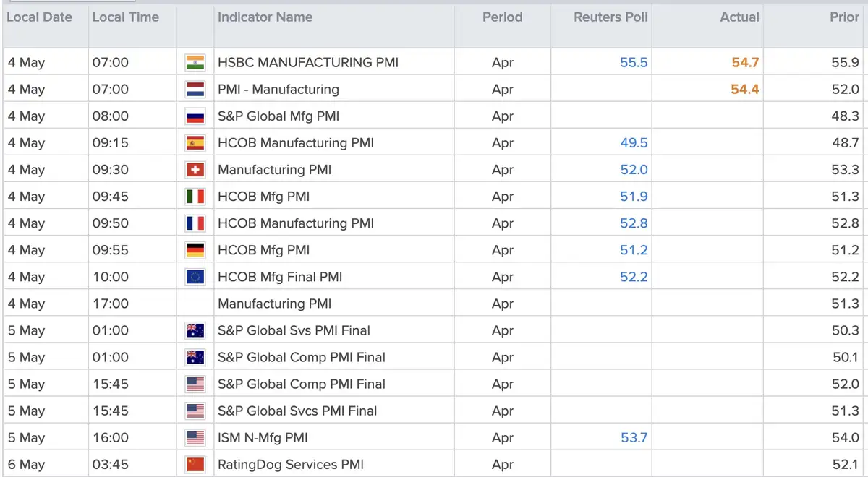Select Manufacturing PMI at 09:30

pyautogui.click(x=275, y=170)
